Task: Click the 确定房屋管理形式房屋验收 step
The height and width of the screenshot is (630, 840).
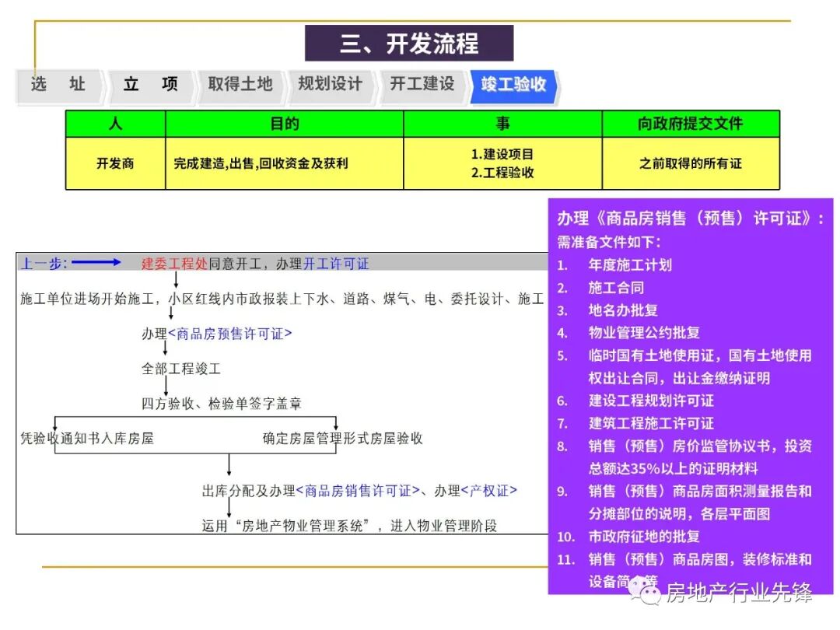Action: (x=342, y=438)
